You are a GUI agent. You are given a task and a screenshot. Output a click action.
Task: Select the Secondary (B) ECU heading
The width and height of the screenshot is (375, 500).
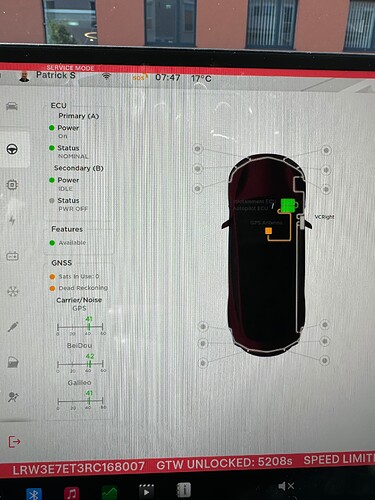79,168
